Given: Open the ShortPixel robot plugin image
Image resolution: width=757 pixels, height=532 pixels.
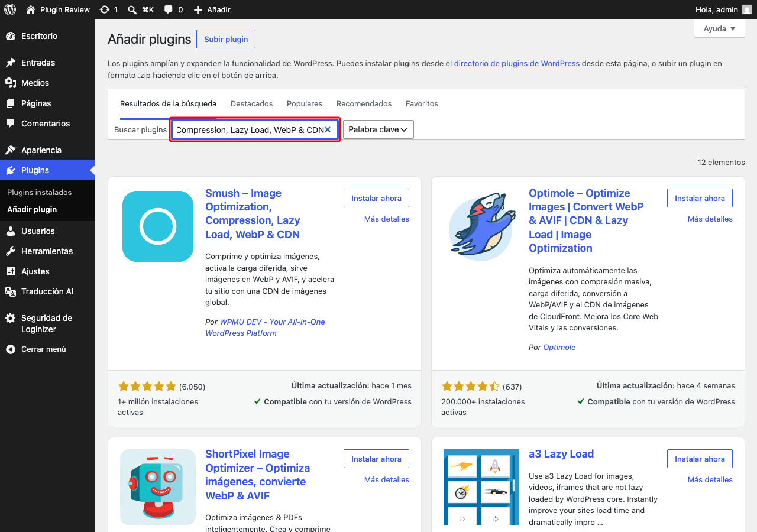Looking at the screenshot, I should pyautogui.click(x=158, y=487).
